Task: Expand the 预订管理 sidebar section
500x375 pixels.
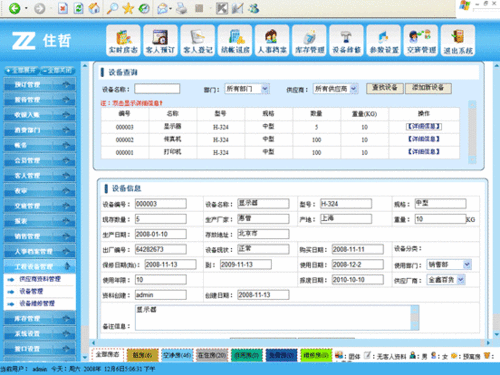Action: click(x=40, y=85)
